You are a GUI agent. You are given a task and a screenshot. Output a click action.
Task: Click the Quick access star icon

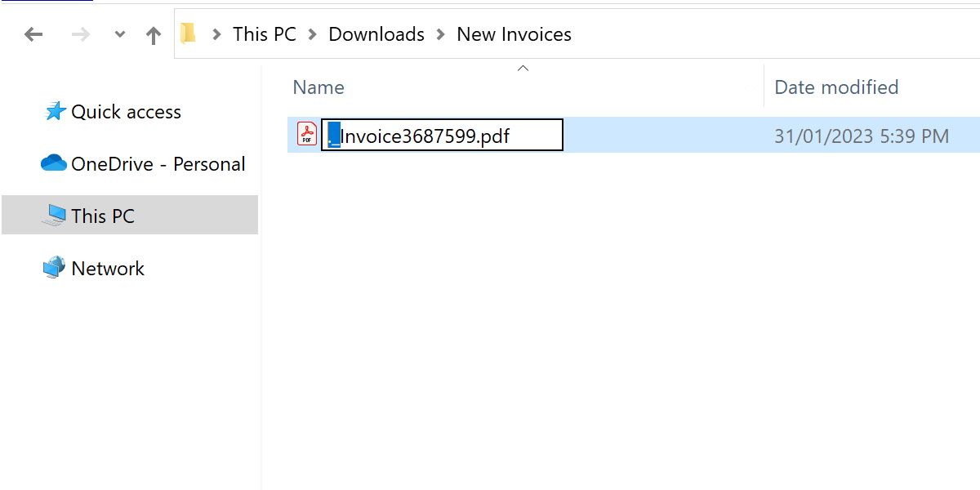coord(55,112)
